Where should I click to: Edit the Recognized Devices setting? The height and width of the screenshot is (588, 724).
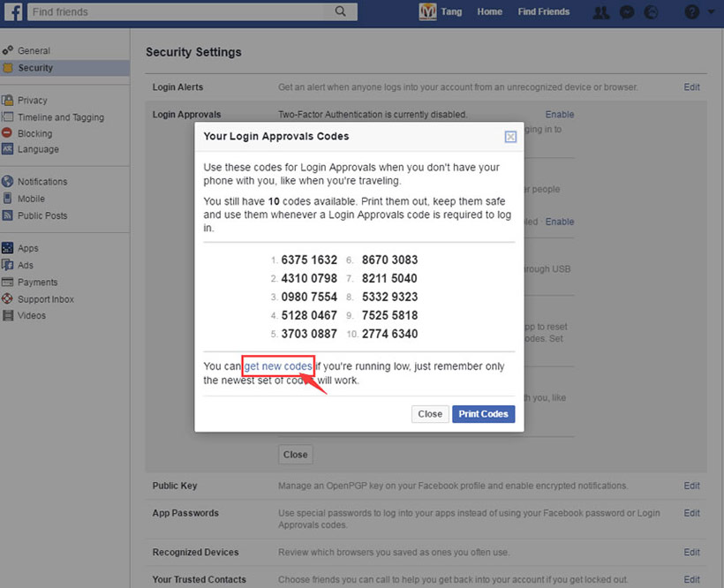coord(691,552)
